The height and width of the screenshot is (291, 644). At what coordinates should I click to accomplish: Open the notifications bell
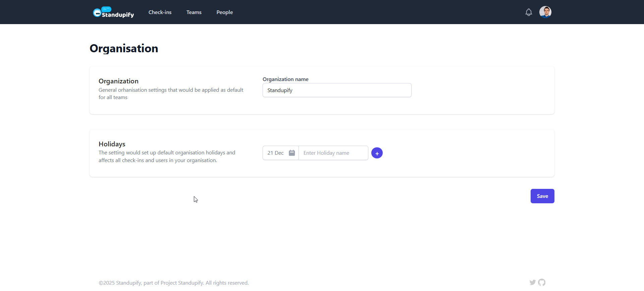pos(529,12)
